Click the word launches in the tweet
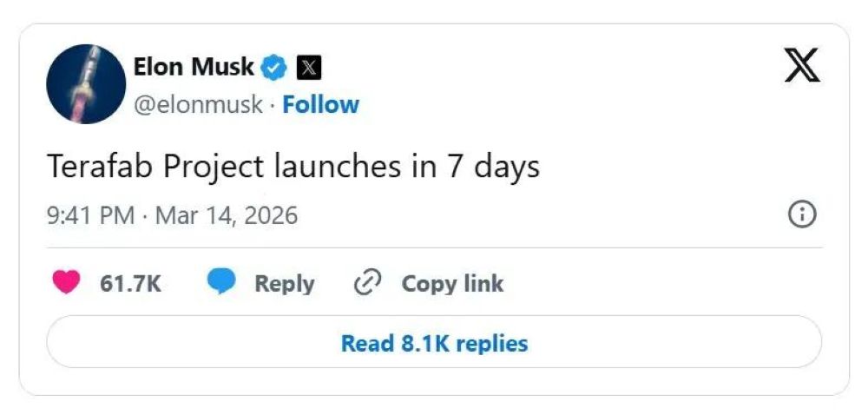Screen dimensions: 868x415 point(334,166)
